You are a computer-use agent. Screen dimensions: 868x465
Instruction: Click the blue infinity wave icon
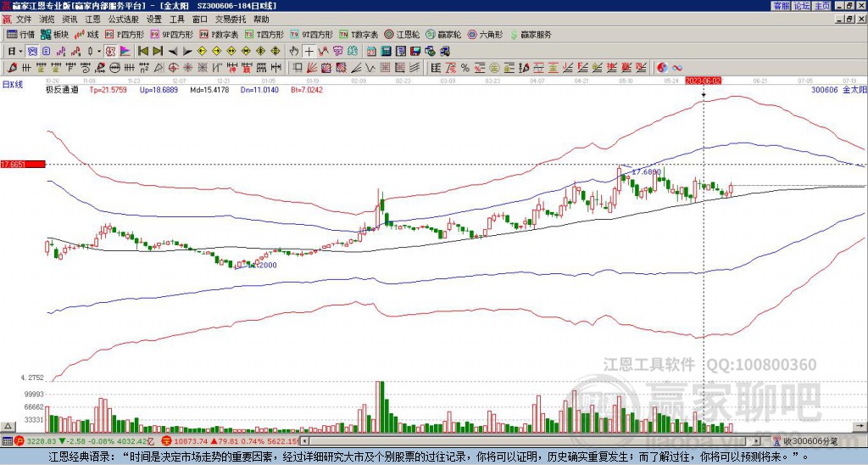tap(677, 68)
